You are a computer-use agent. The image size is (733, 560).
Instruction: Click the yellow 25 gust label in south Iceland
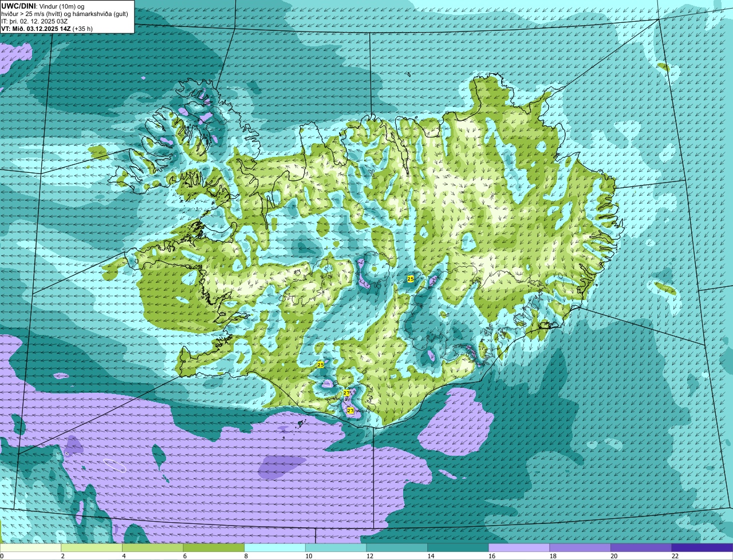point(320,364)
